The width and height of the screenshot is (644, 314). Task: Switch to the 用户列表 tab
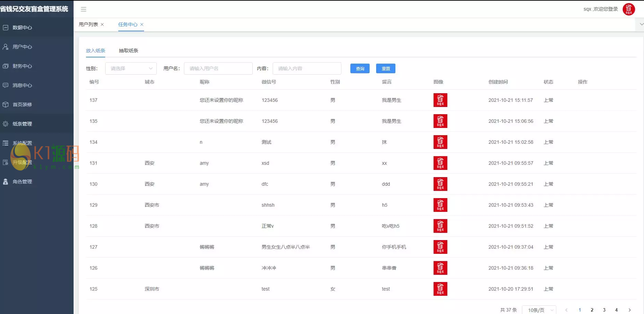pyautogui.click(x=88, y=24)
